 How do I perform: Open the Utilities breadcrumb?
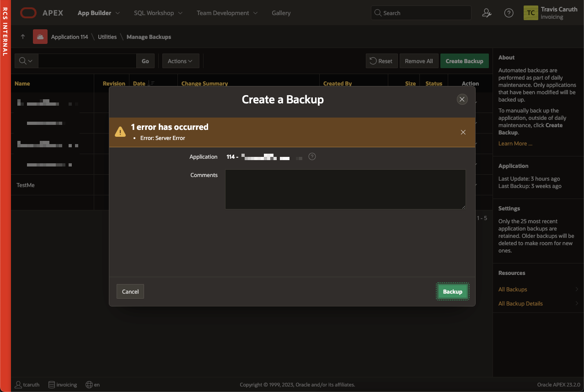click(x=107, y=37)
